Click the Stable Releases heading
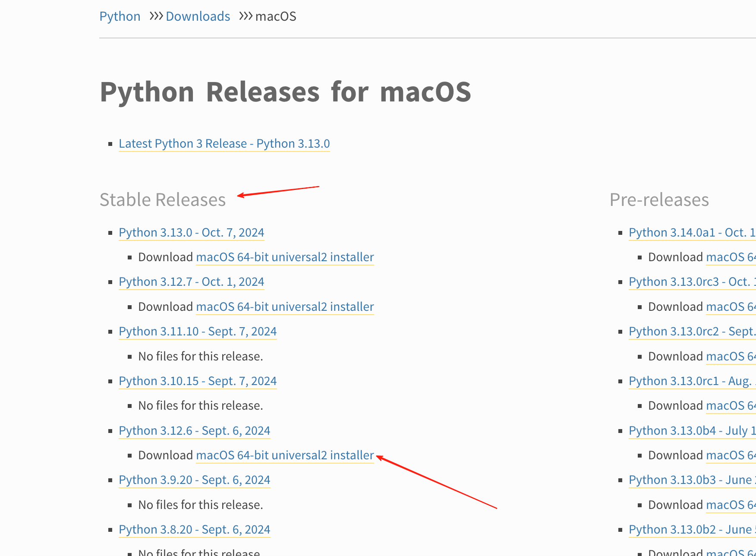Viewport: 756px width, 556px height. click(163, 199)
